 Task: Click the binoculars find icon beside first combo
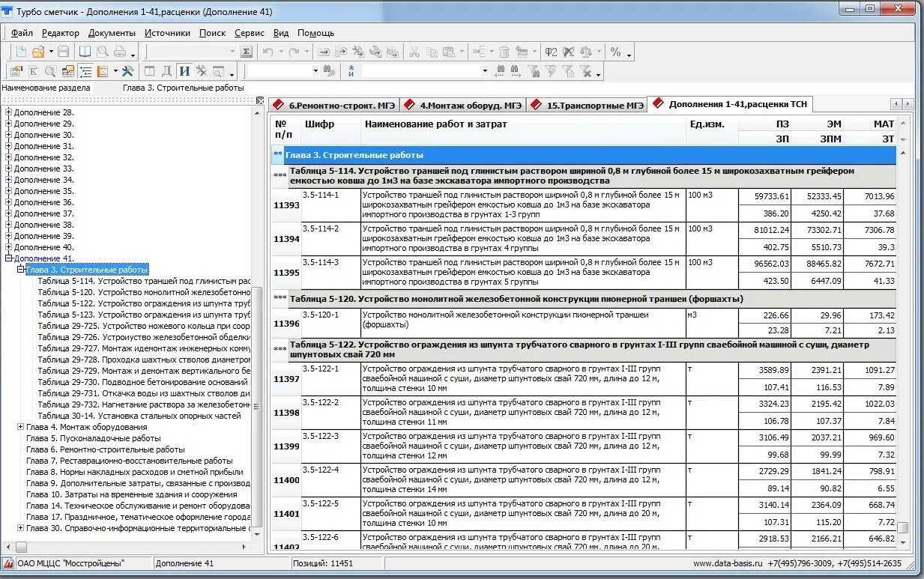(x=328, y=71)
